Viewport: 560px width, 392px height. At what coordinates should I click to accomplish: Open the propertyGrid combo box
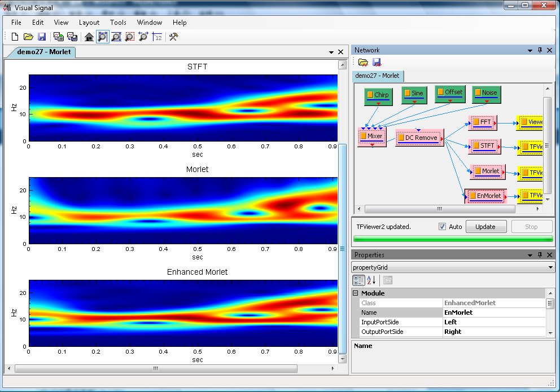[453, 267]
